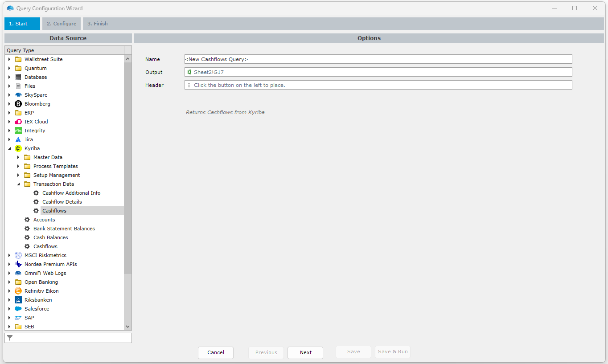The image size is (608, 364).
Task: Select the Salesforce tree row
Action: coord(37,309)
